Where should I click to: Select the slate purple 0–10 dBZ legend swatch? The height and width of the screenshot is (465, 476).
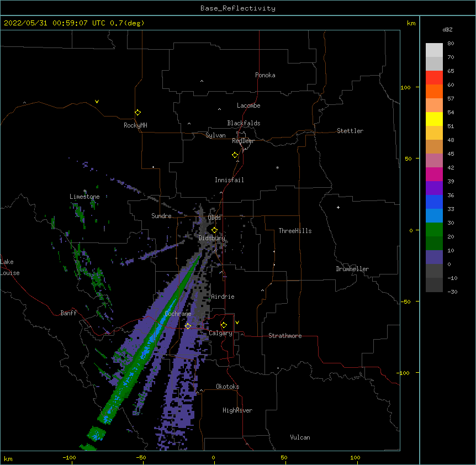434,257
